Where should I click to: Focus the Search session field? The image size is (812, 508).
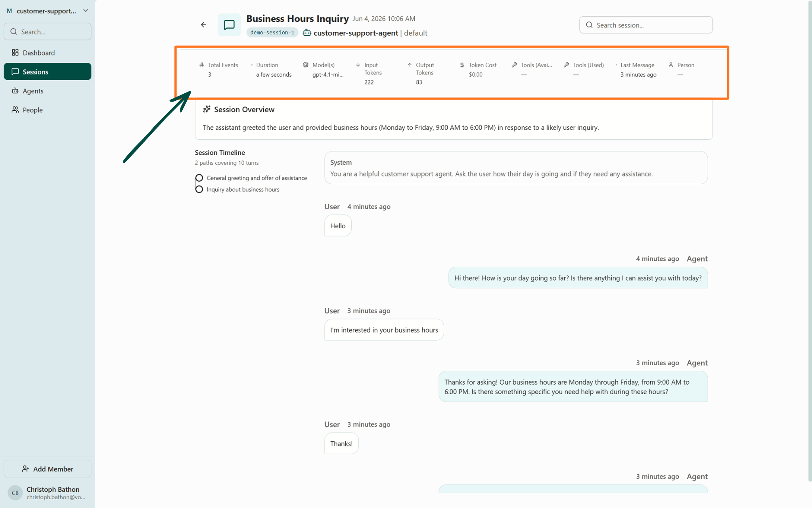point(645,25)
